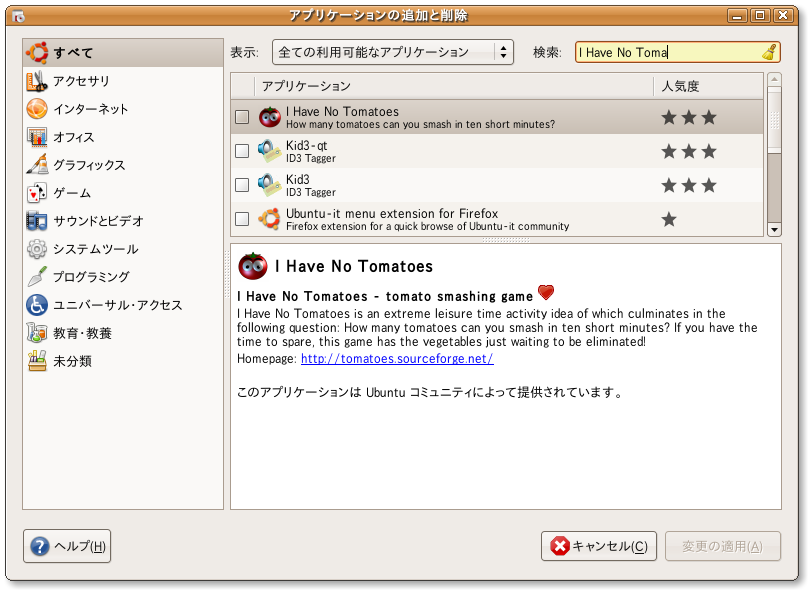Click the キャンセル(C) button
The width and height of the screenshot is (808, 590).
pos(599,546)
